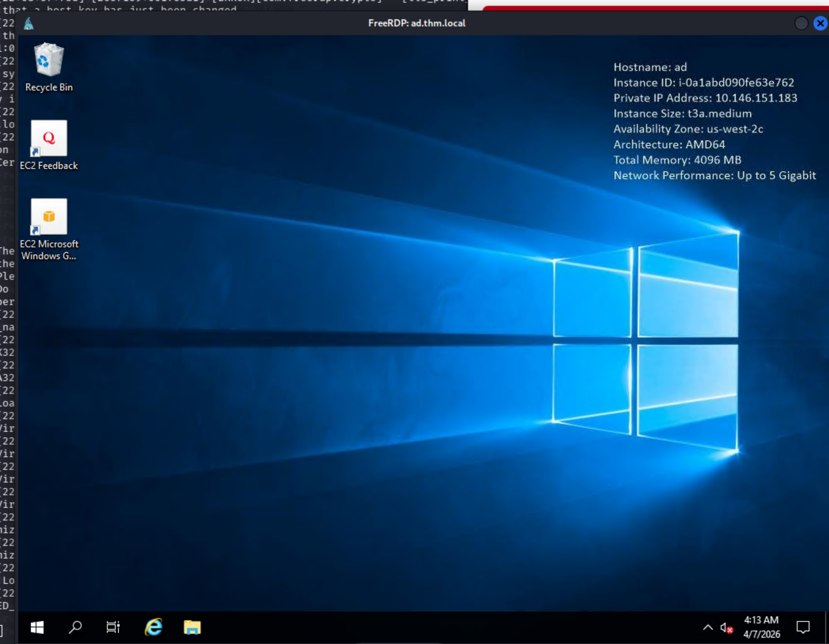Click the Private IP Address 10.146.151.183 text
Screen dimensions: 829x644
(705, 98)
